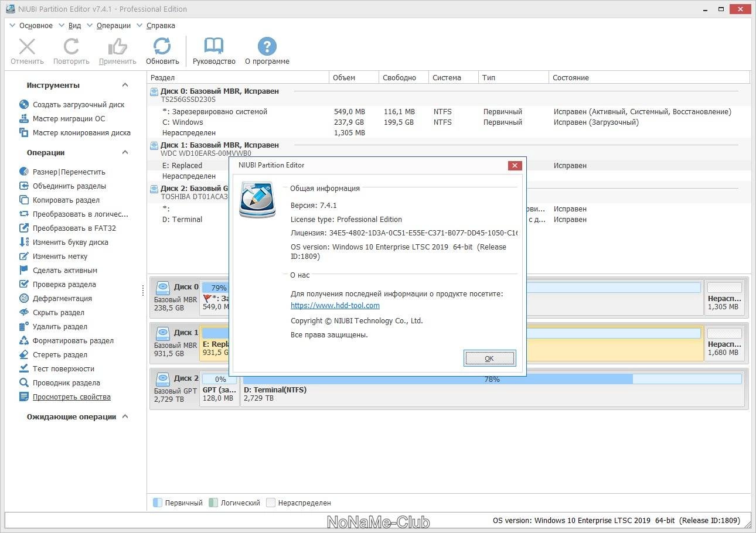Choose Размер|Переместить operation

click(x=69, y=172)
